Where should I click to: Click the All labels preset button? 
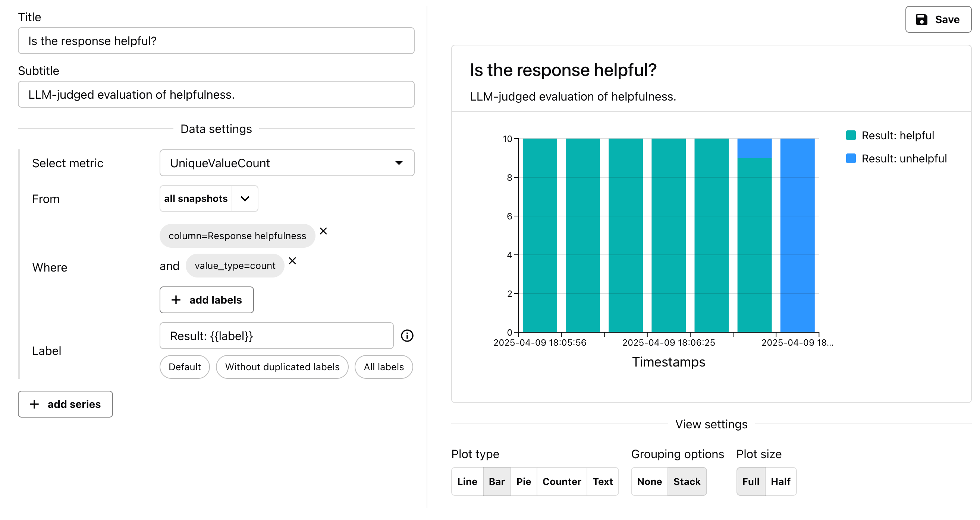(383, 367)
